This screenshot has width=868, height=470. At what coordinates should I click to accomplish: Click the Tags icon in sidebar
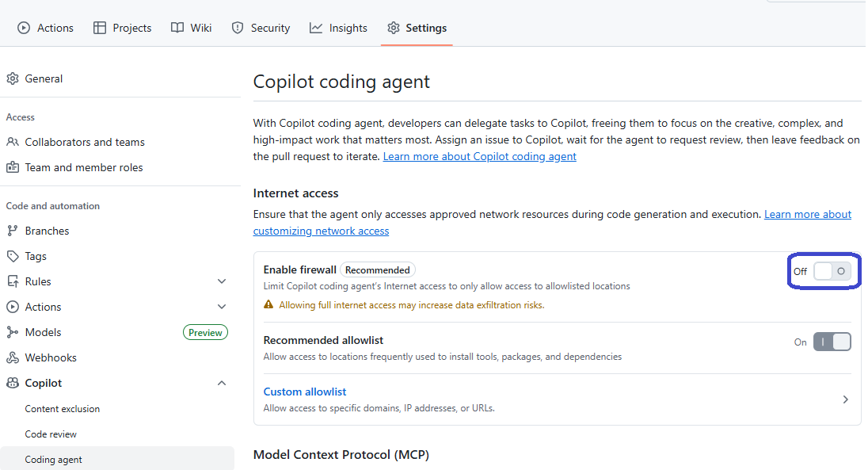click(13, 256)
